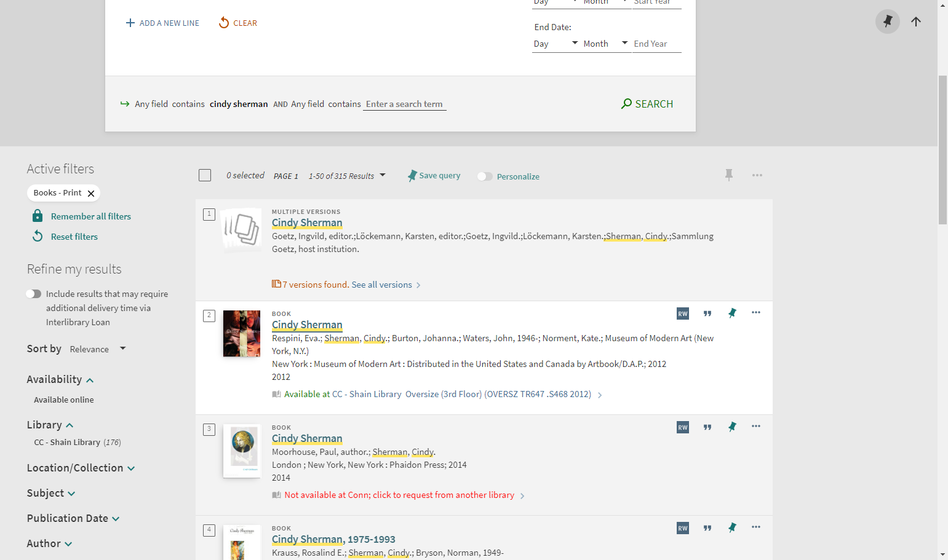Open the End Date Month dropdown

(x=606, y=44)
